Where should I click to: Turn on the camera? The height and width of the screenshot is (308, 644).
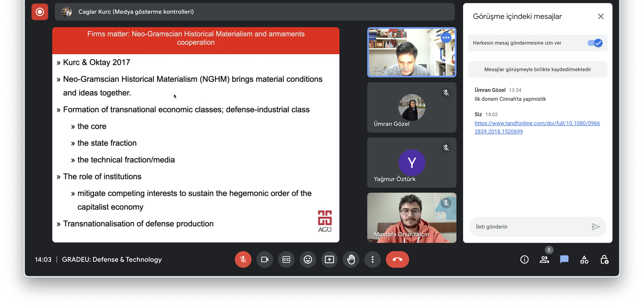(265, 259)
